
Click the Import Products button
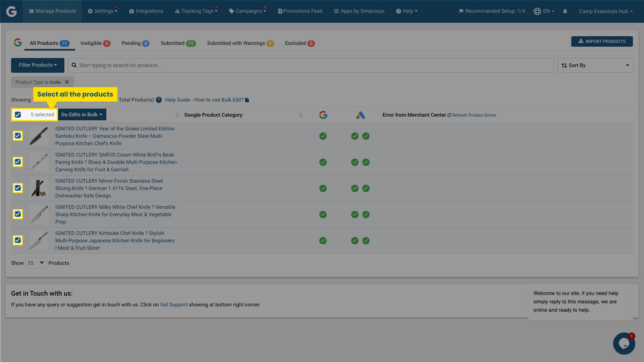(x=602, y=41)
